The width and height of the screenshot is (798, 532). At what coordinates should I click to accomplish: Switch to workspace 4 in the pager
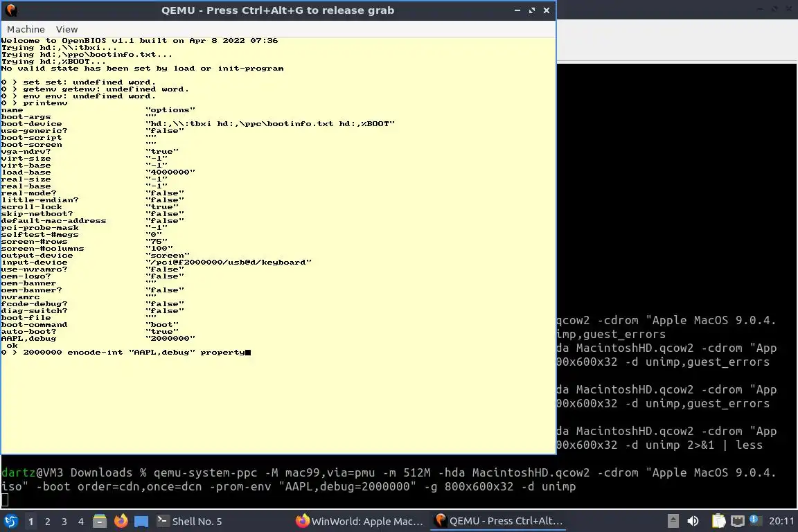81,522
